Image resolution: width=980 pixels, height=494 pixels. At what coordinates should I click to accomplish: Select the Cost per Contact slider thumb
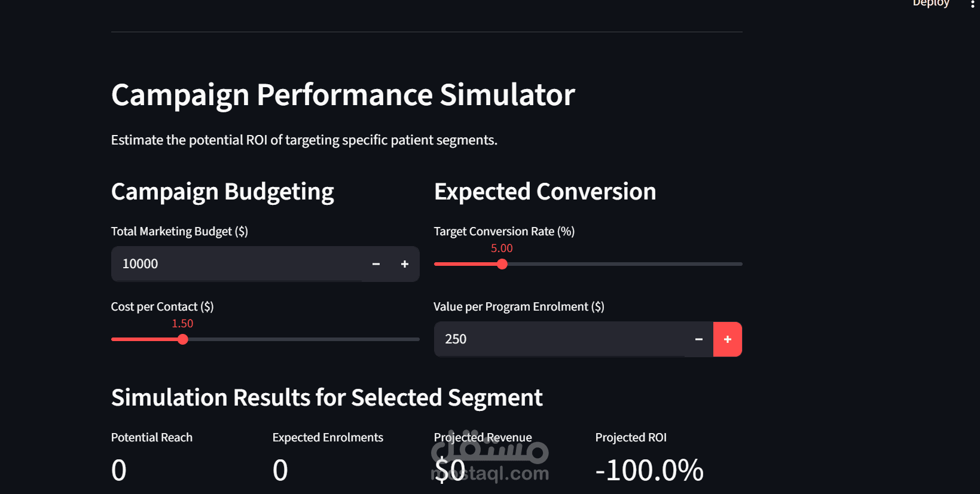183,339
